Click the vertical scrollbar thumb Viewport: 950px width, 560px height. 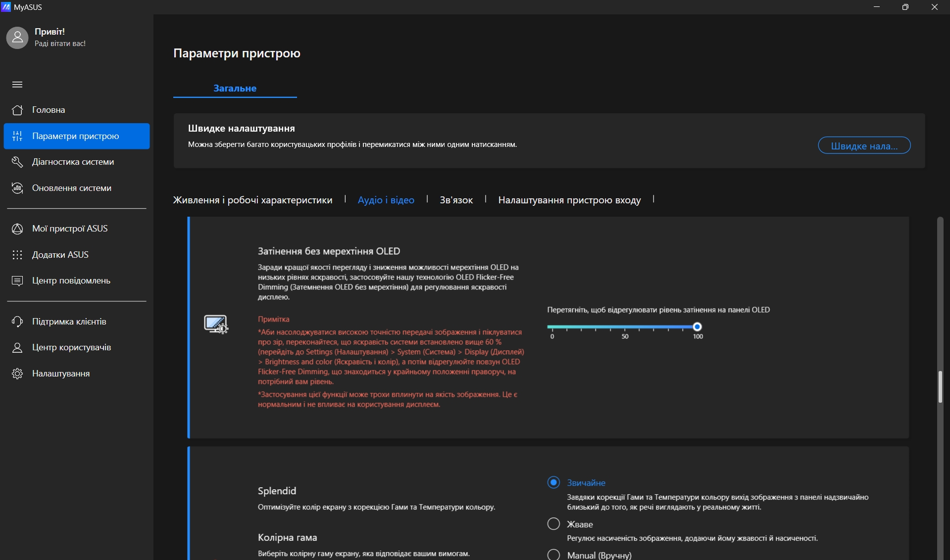pyautogui.click(x=940, y=386)
